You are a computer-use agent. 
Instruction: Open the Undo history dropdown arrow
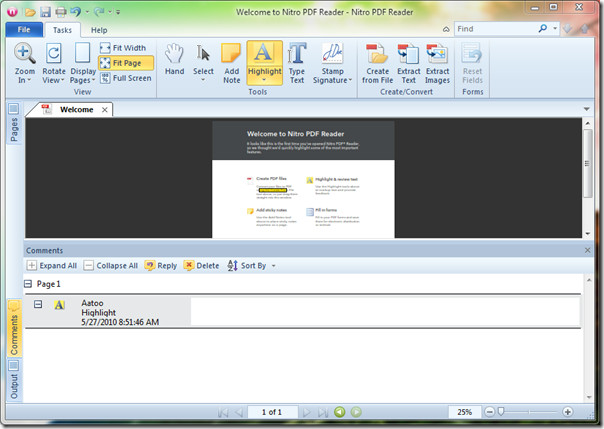point(87,12)
